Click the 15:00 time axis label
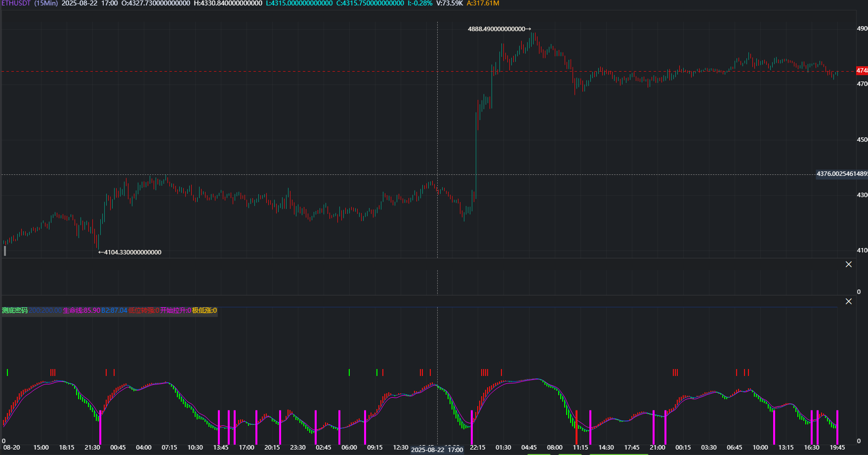This screenshot has height=455, width=868. (x=41, y=448)
